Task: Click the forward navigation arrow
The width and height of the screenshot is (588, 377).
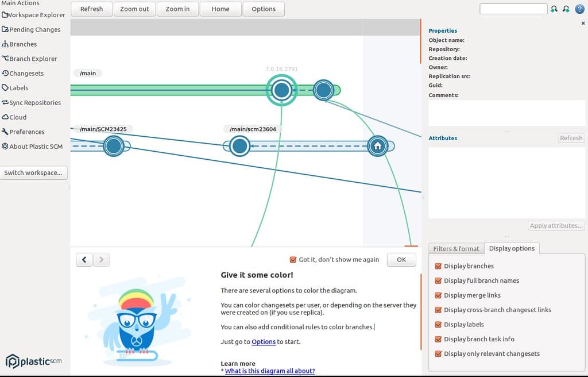Action: [101, 259]
